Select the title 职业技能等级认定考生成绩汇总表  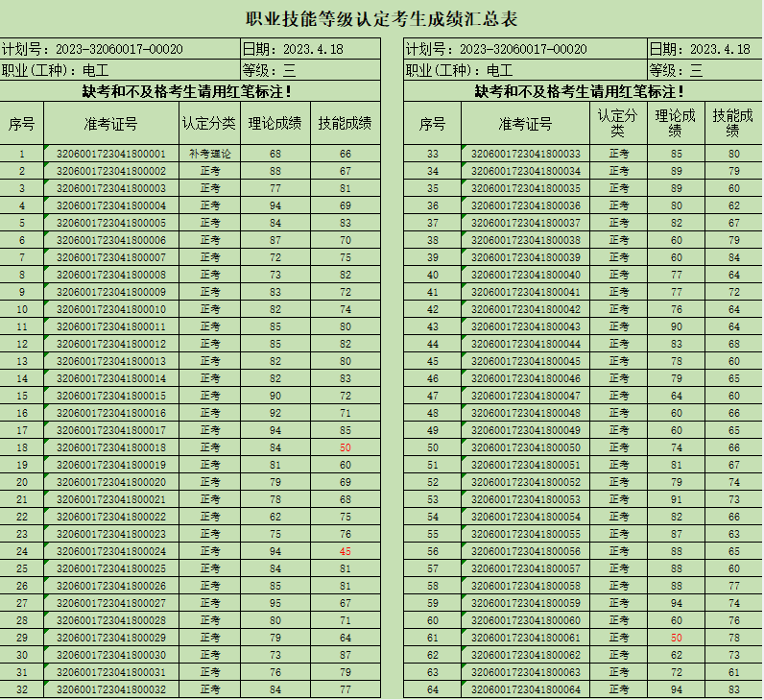coord(381,19)
